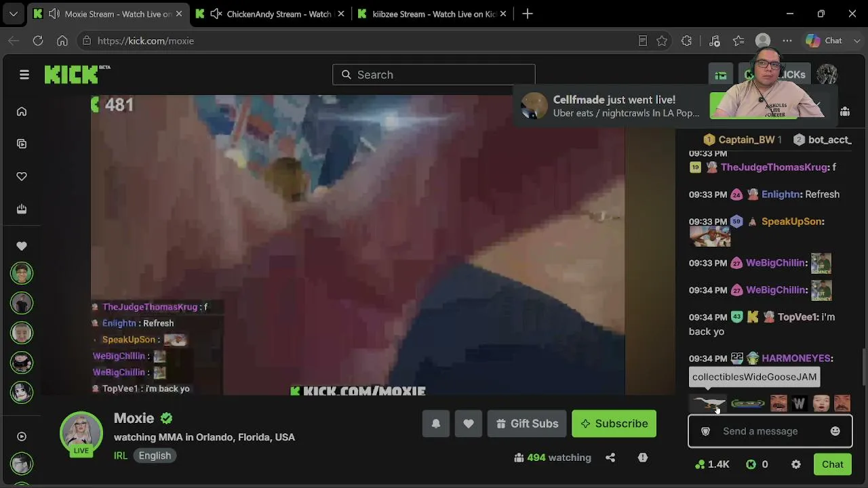
Task: Click SpeakUpSon username in chat panel
Action: click(x=792, y=221)
